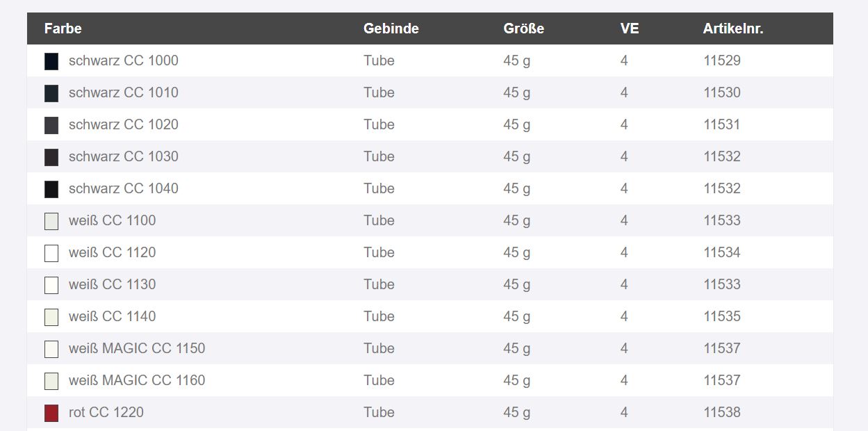Click the Größe column header

(524, 29)
